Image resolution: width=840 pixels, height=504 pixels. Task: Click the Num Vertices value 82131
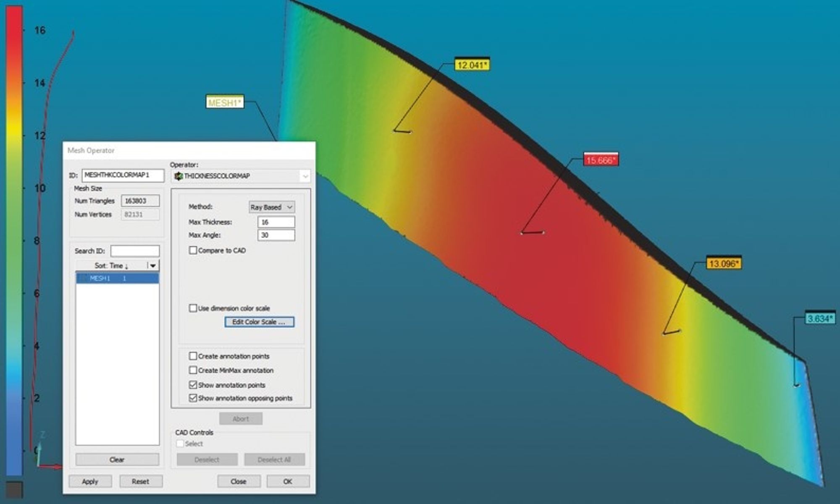[140, 214]
